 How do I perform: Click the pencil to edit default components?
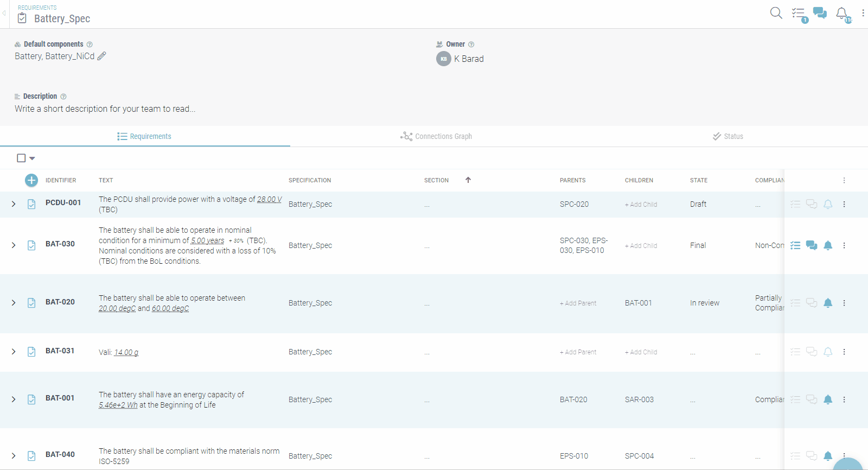(102, 56)
